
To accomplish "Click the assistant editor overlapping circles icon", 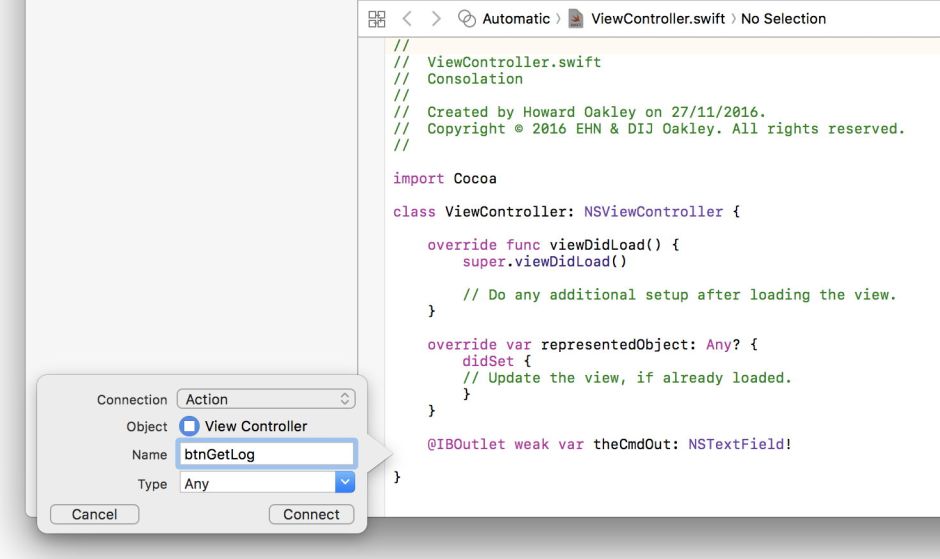I will click(467, 19).
